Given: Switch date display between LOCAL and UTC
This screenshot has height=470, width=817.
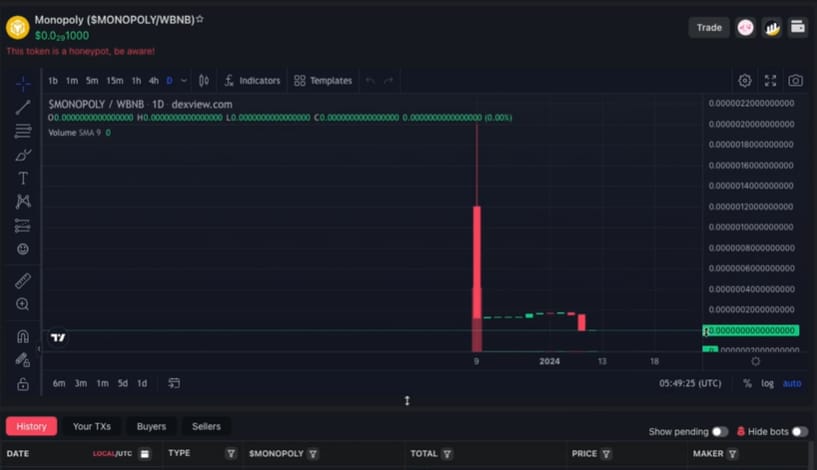Looking at the screenshot, I should pos(112,454).
